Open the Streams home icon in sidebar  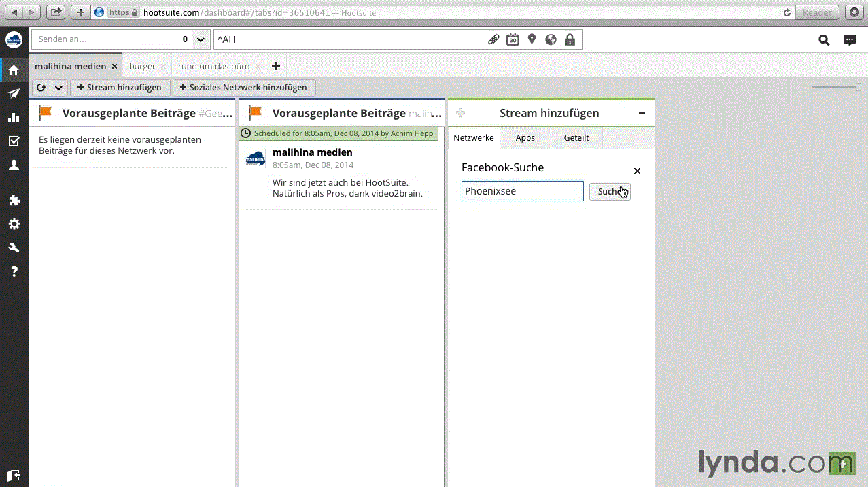point(14,70)
